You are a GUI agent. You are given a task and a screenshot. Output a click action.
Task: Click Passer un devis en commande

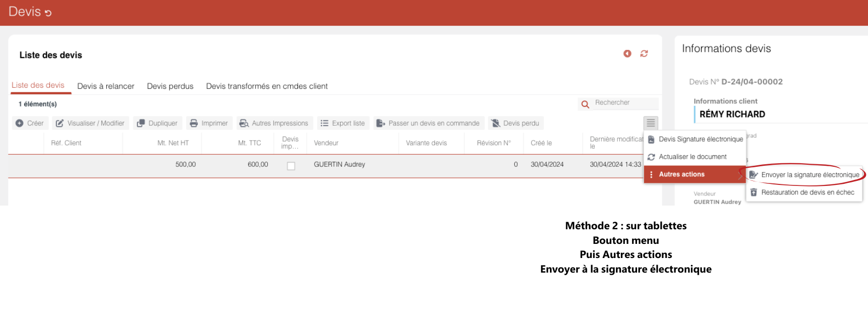pos(428,123)
